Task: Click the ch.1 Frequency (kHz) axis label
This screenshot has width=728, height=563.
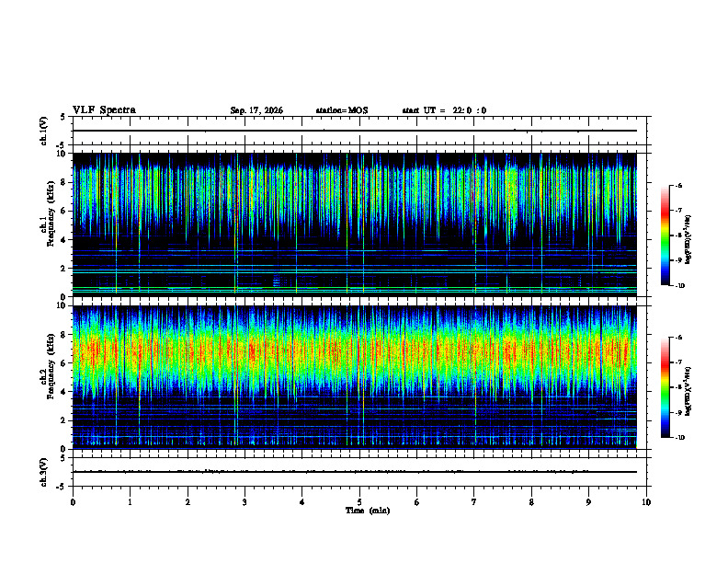Action: [x=47, y=224]
